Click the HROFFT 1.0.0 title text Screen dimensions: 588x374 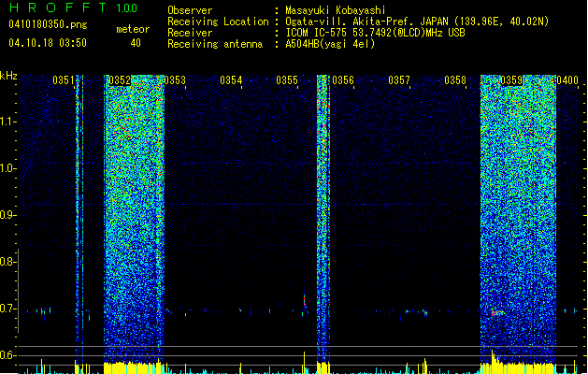click(74, 7)
